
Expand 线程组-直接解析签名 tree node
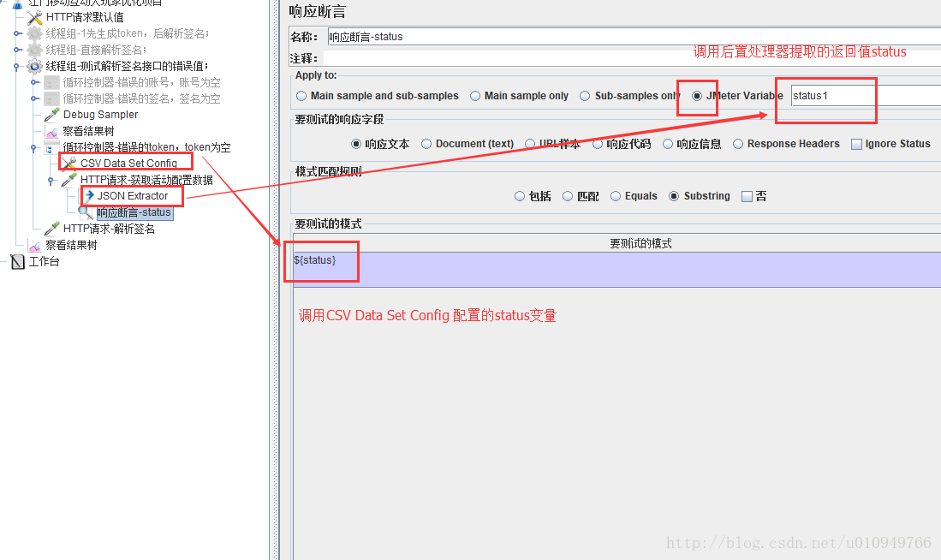click(x=17, y=50)
